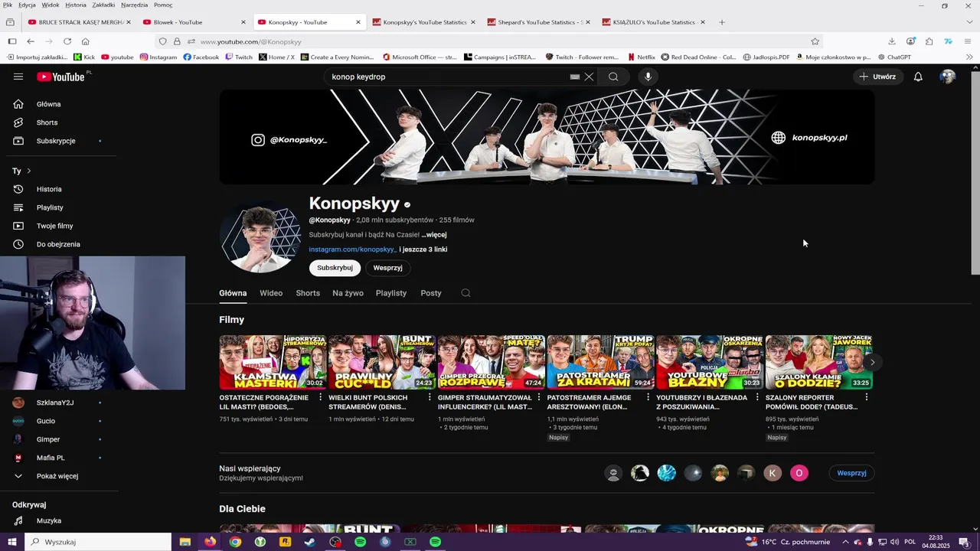Switch to the Shorts channel tab
Viewport: 980px width, 551px height.
pos(308,293)
